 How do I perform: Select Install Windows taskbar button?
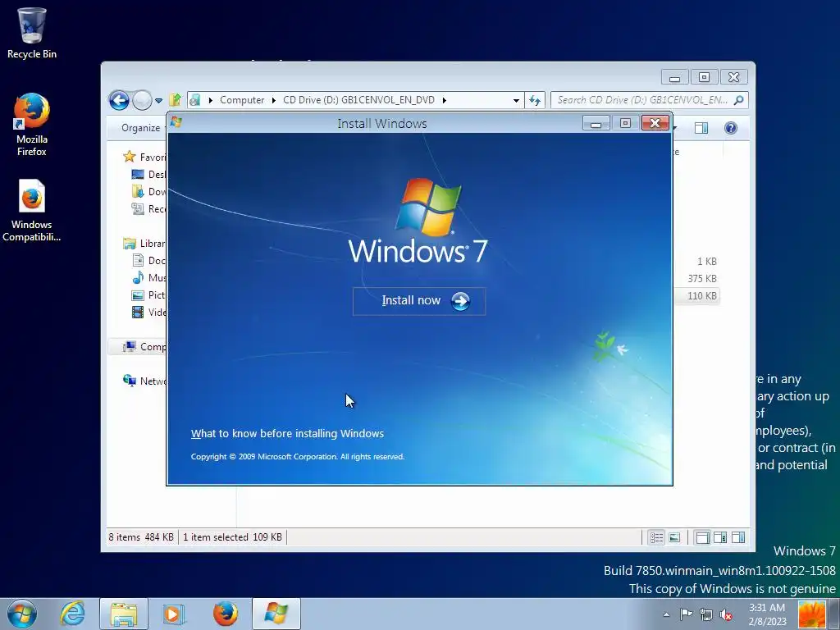tap(276, 614)
